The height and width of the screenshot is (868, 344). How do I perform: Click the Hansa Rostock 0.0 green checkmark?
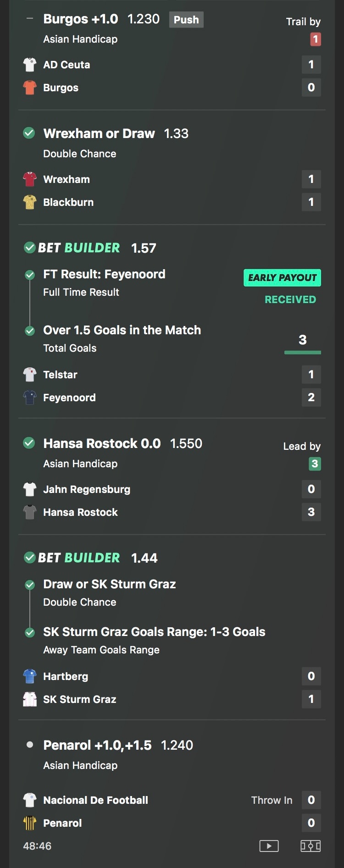pos(29,443)
